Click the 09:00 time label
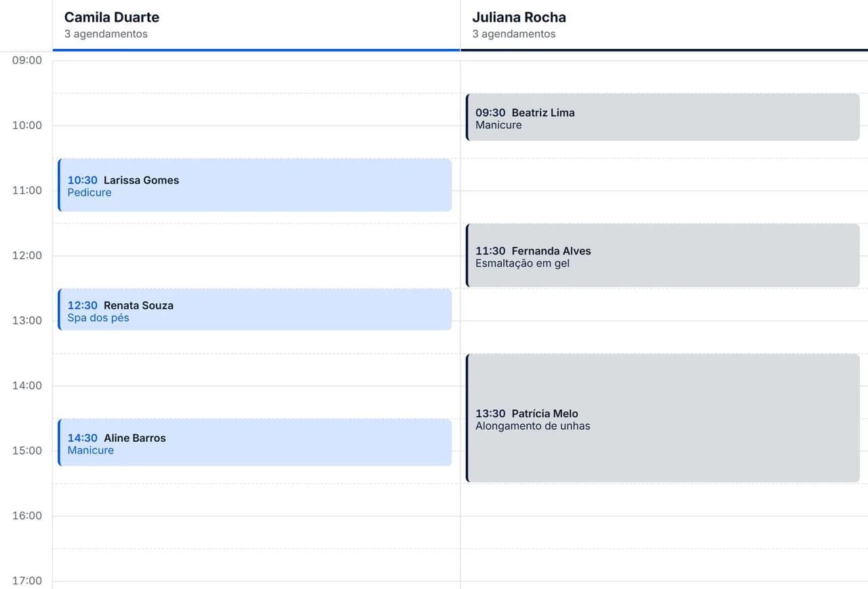Viewport: 868px width, 589px height. [x=27, y=60]
